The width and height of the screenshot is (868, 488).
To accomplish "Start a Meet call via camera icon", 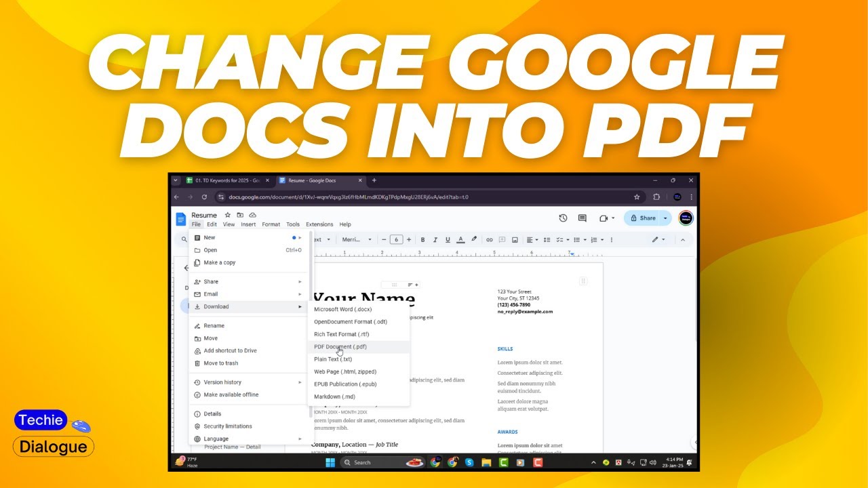I will [x=604, y=218].
